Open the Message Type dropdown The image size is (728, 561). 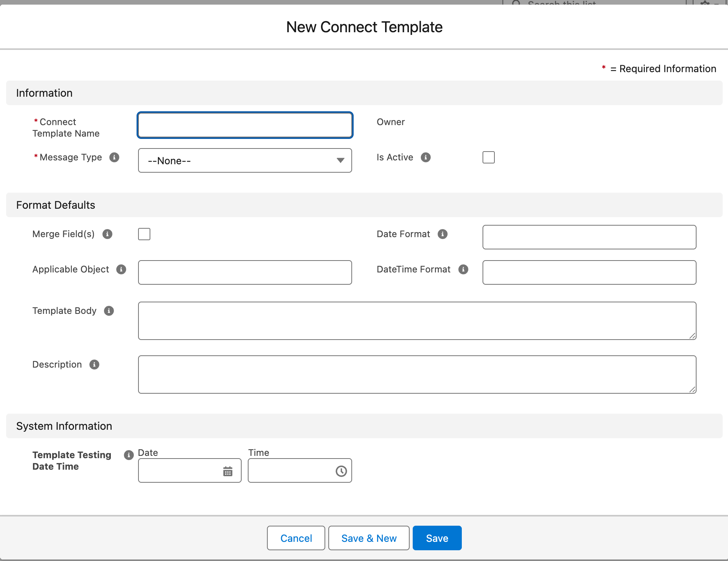tap(245, 160)
